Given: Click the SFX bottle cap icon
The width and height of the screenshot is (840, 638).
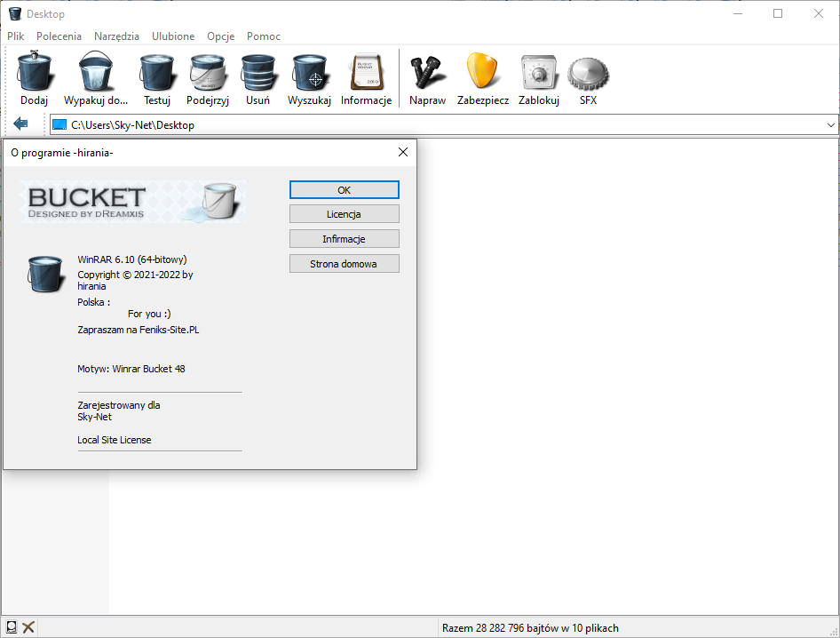Looking at the screenshot, I should 588,73.
